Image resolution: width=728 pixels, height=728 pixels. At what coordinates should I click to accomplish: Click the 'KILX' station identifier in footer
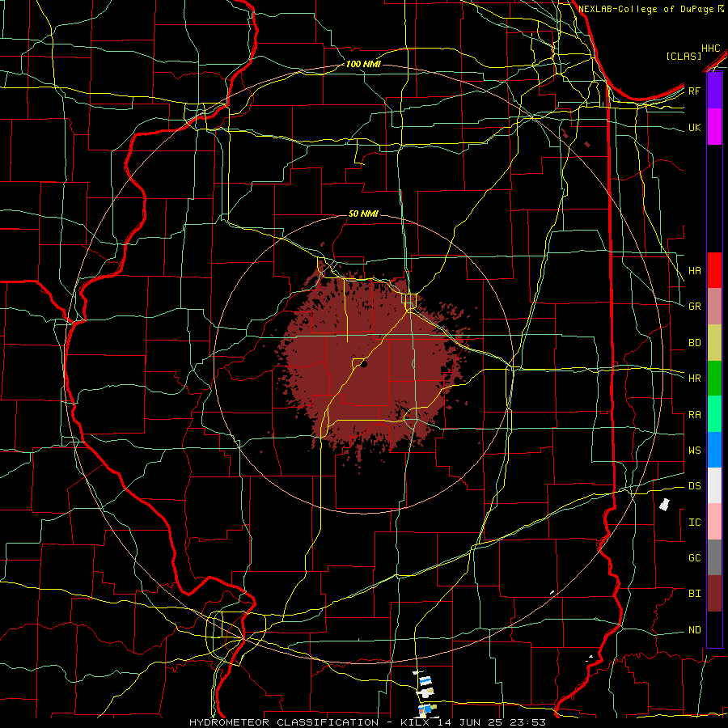coord(415,722)
